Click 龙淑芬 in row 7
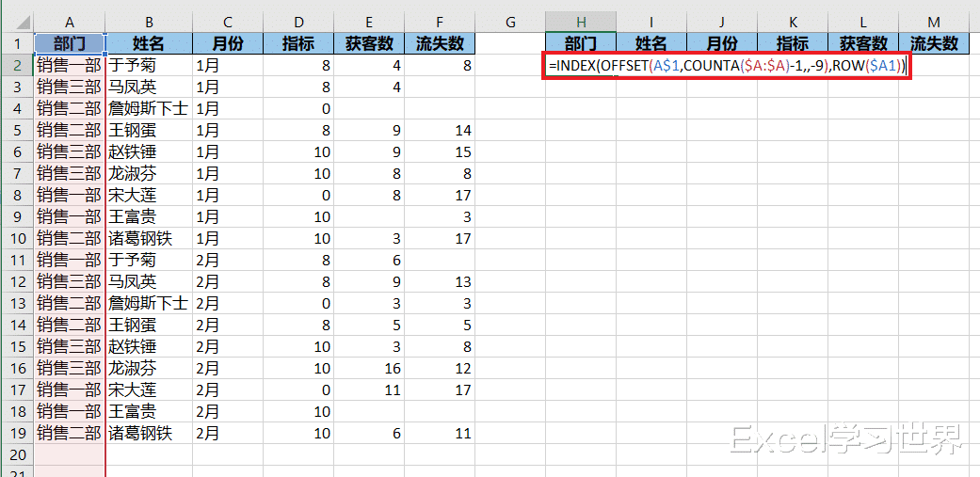Screen dimensions: 980x477 pos(134,173)
